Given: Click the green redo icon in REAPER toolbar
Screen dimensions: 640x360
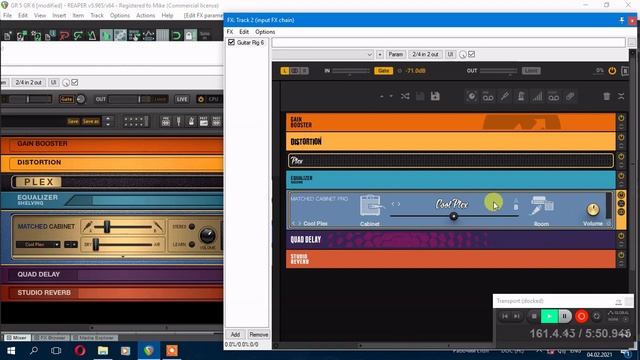Looking at the screenshot, I should click(x=78, y=36).
